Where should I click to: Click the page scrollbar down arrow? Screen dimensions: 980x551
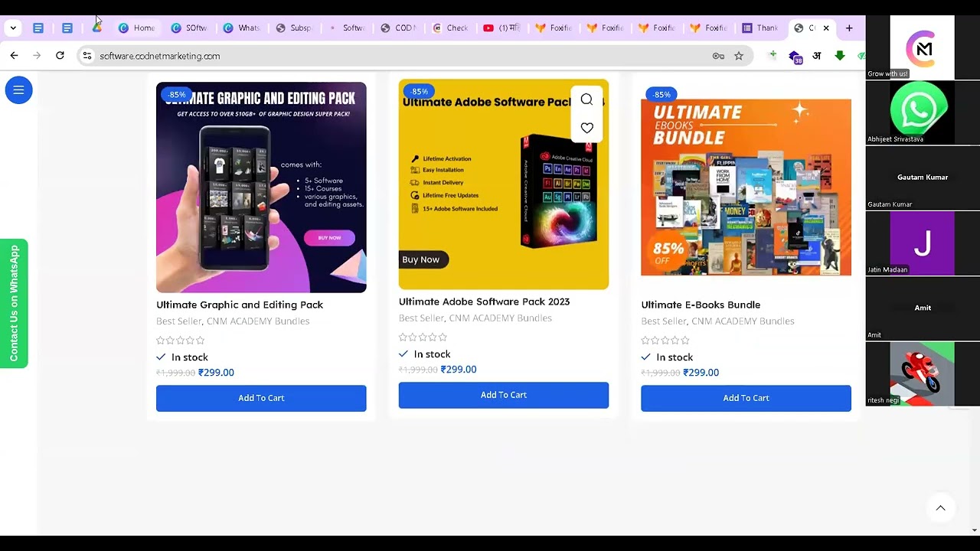point(975,530)
